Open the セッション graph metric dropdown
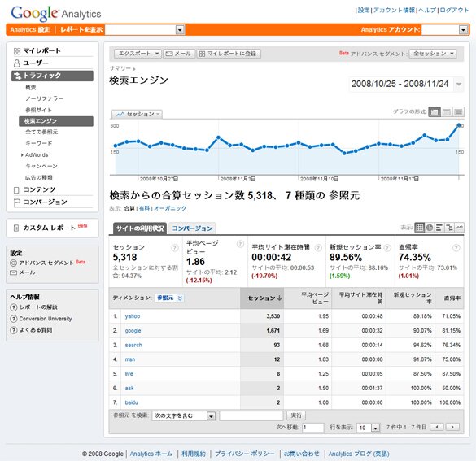Screen dimensions: 476x461 (138, 114)
